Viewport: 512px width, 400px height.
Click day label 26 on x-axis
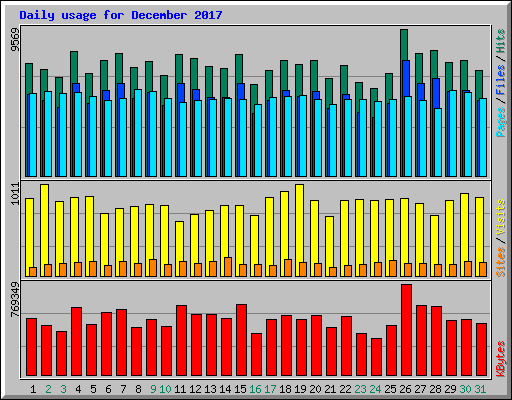(405, 389)
